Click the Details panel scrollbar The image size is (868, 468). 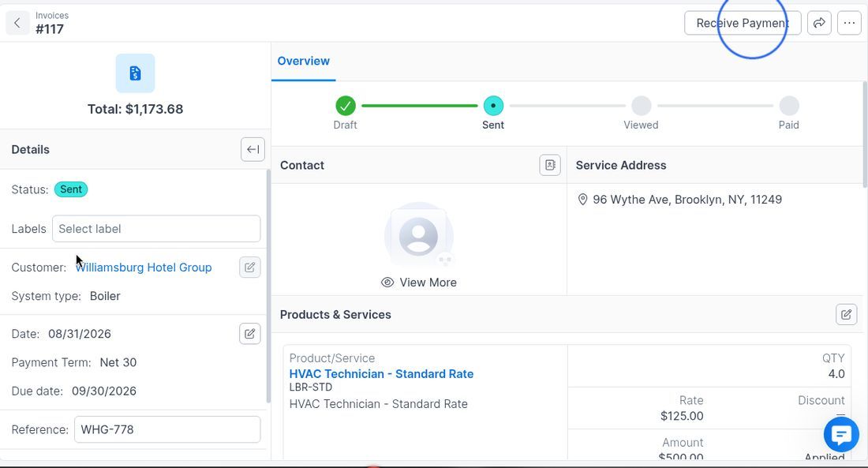268,286
